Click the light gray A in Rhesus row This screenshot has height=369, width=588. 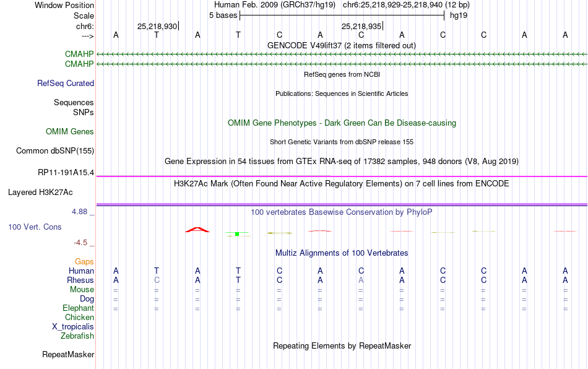pos(361,280)
